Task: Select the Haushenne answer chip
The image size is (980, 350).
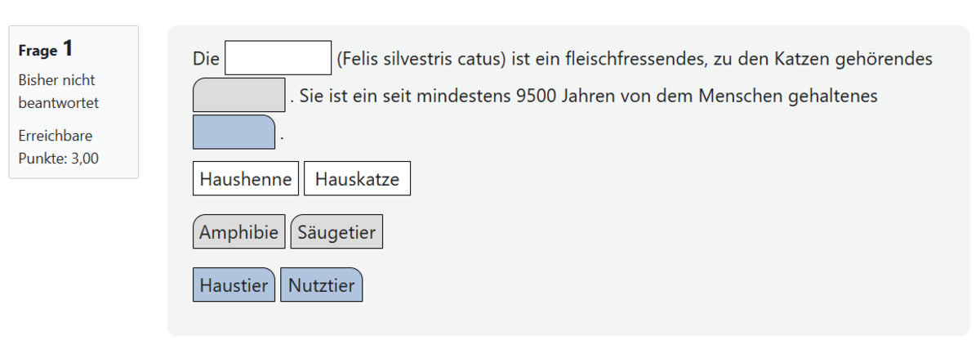Action: coord(246,179)
